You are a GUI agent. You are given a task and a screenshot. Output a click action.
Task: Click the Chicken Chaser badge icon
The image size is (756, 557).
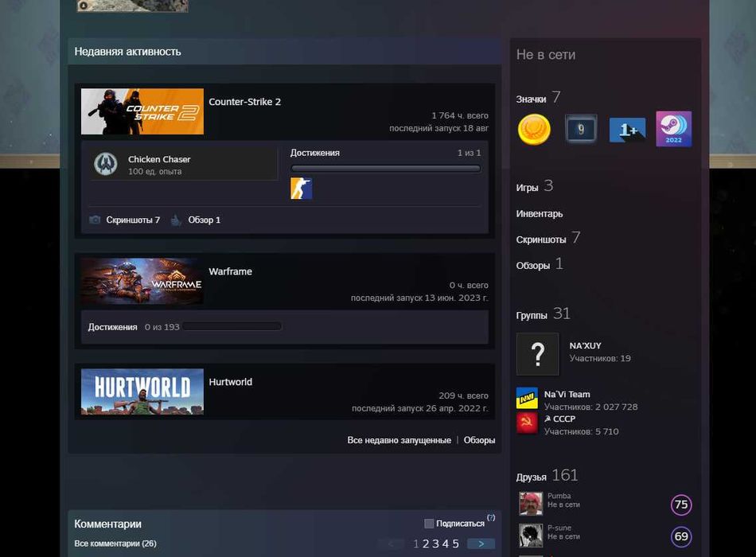[x=106, y=164]
